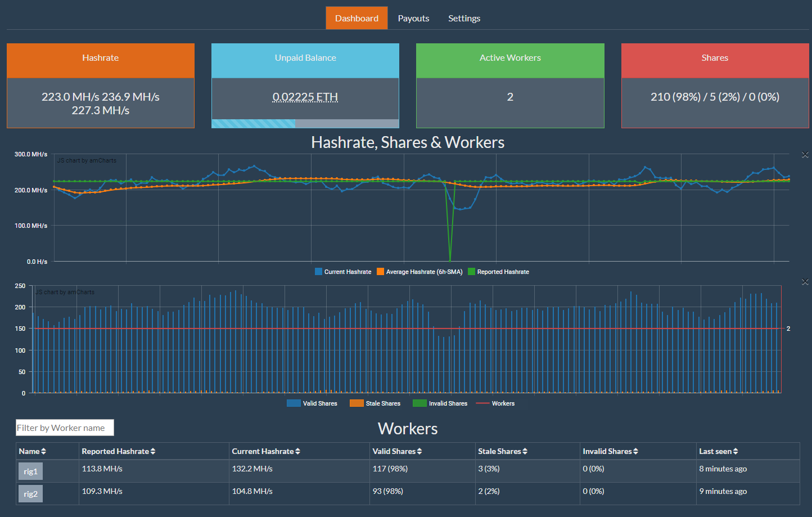812x517 pixels.
Task: Sort by Valid Shares column arrows
Action: (419, 451)
